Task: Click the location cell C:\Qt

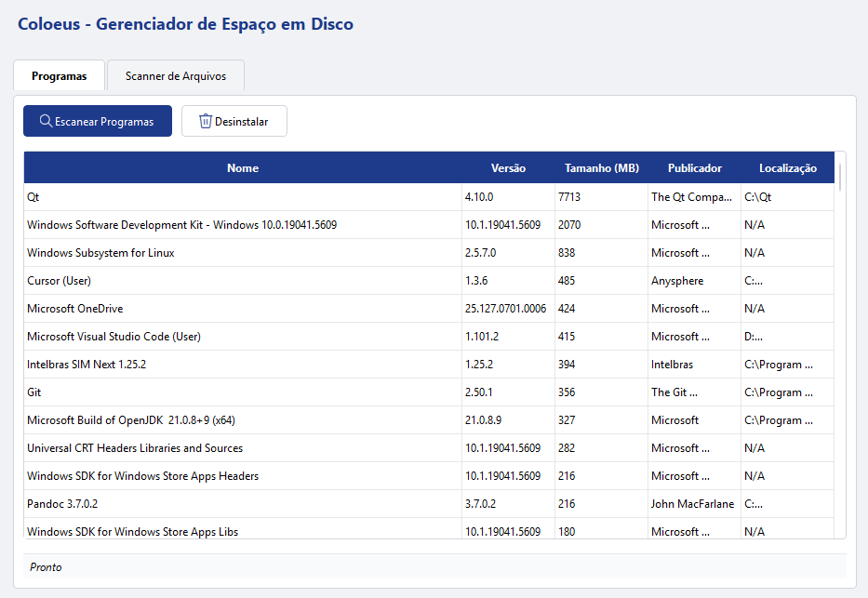Action: [x=787, y=197]
